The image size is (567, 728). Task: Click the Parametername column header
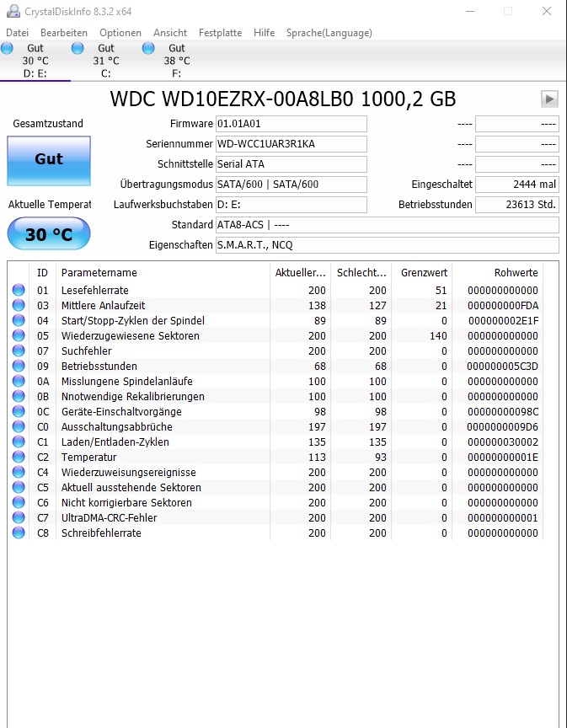point(163,272)
